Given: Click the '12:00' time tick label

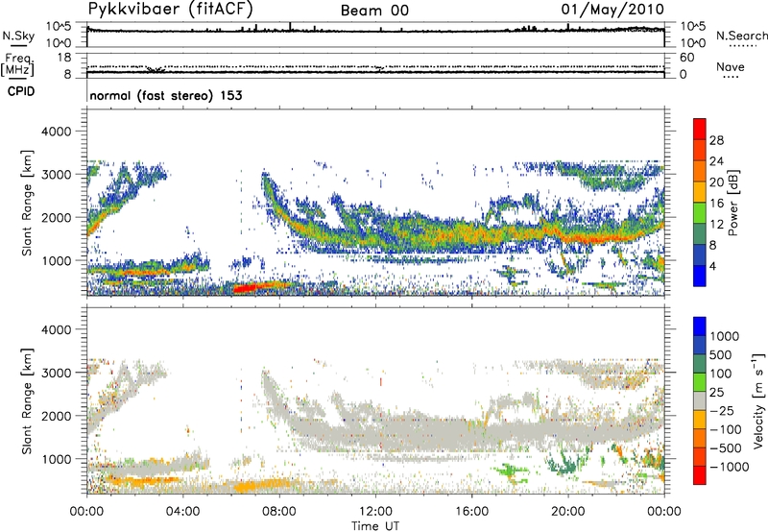Looking at the screenshot, I should tap(375, 512).
